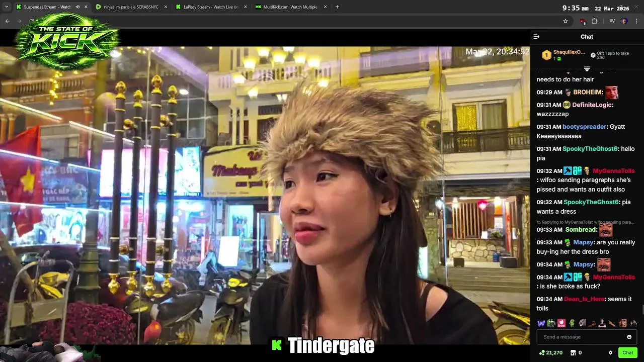
Task: Go back in browser history
Action: [7, 21]
